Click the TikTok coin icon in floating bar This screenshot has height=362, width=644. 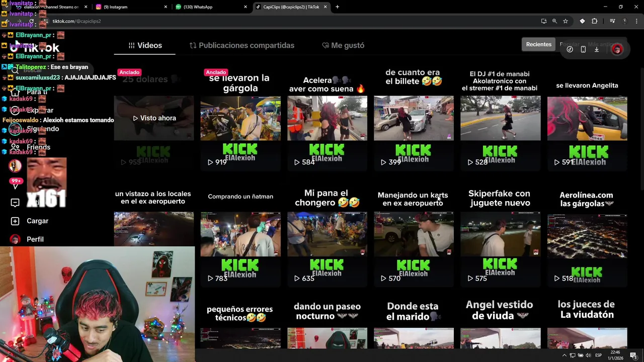coord(570,49)
